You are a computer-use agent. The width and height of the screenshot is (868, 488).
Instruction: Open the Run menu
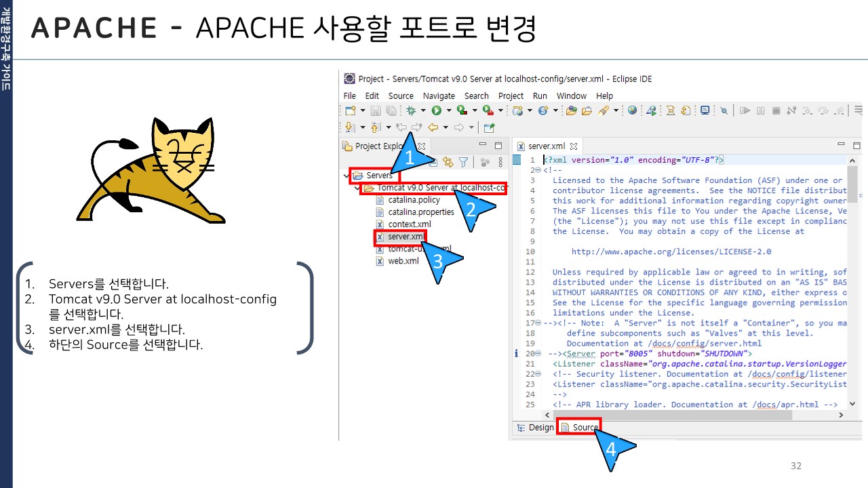coord(540,96)
